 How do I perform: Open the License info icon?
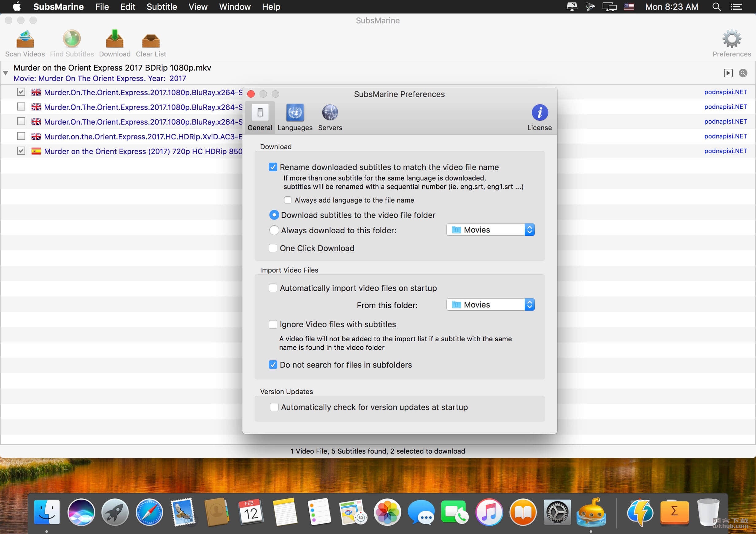pyautogui.click(x=540, y=113)
